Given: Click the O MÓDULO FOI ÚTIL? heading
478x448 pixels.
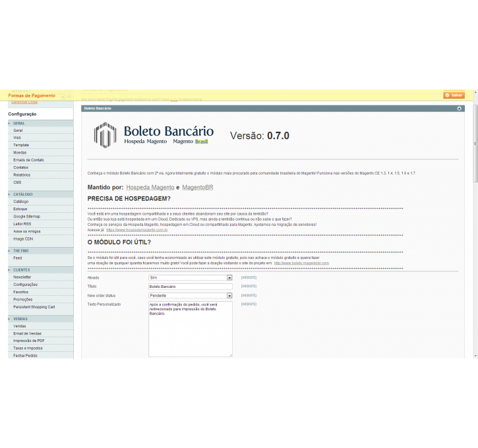Looking at the screenshot, I should [x=119, y=242].
